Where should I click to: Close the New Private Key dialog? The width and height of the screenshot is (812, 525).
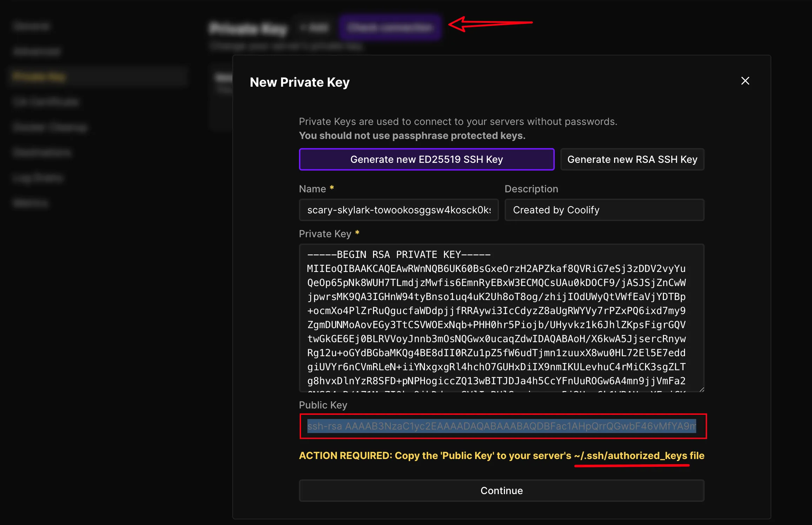pyautogui.click(x=745, y=81)
